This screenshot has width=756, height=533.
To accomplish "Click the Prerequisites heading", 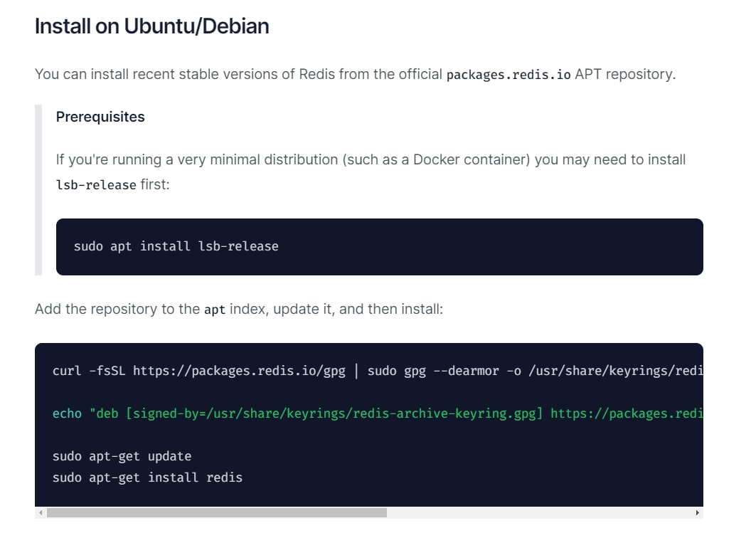I will pos(100,117).
